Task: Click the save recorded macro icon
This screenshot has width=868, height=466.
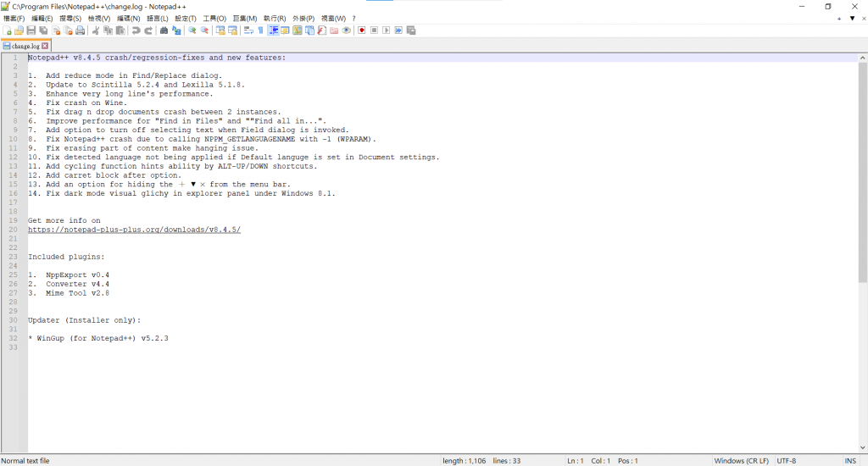Action: coord(411,31)
